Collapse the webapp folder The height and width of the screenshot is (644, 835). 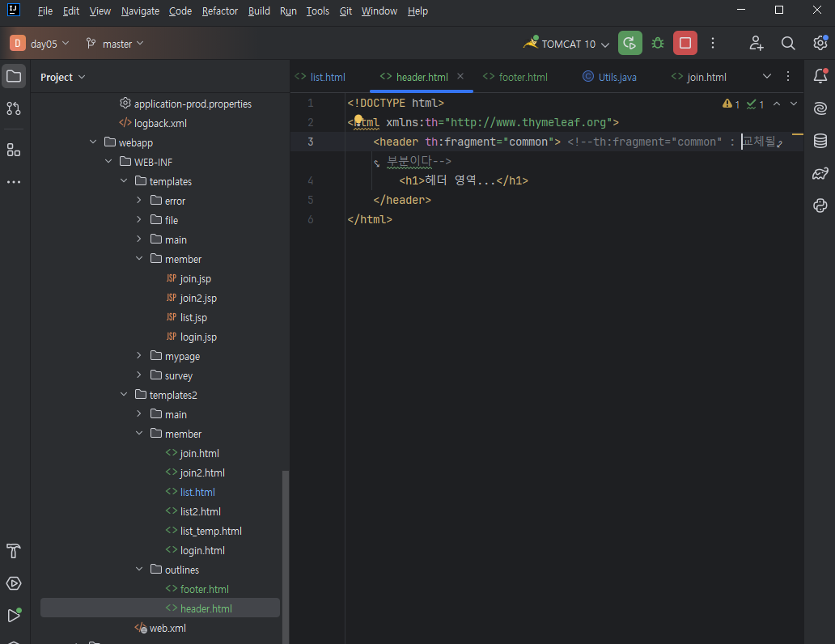tap(93, 142)
